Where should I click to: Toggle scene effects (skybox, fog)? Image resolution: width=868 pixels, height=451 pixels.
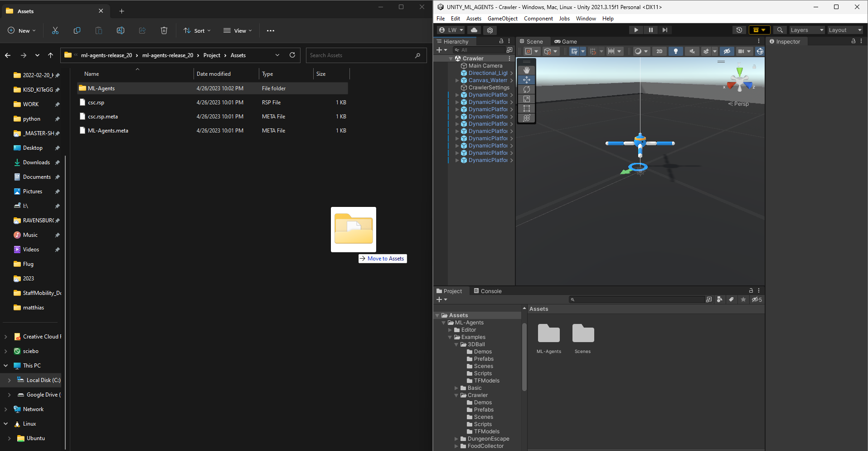[x=706, y=51]
